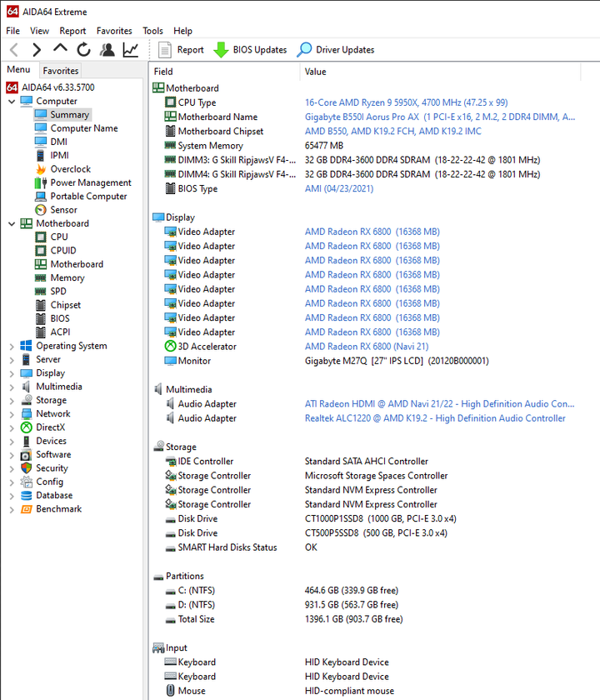This screenshot has width=600, height=700.
Task: Click the Software icon in tree
Action: pyautogui.click(x=27, y=455)
